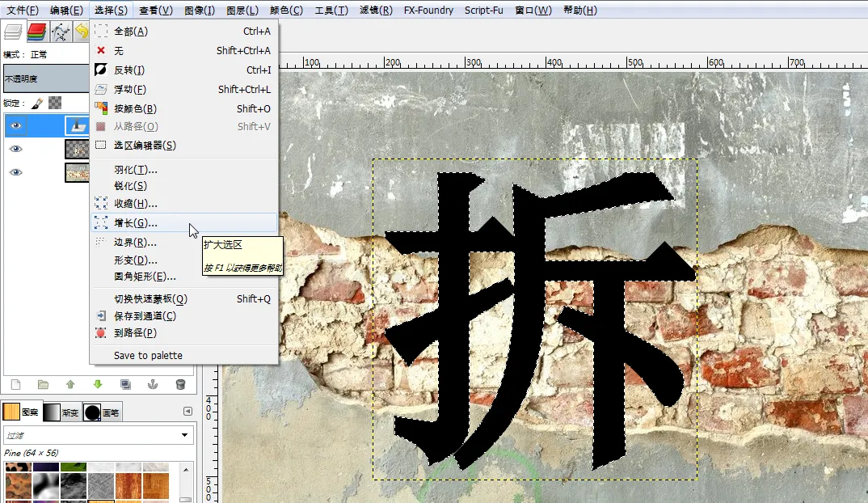
Task: Open the Filters menu (滤镜)
Action: tap(376, 10)
